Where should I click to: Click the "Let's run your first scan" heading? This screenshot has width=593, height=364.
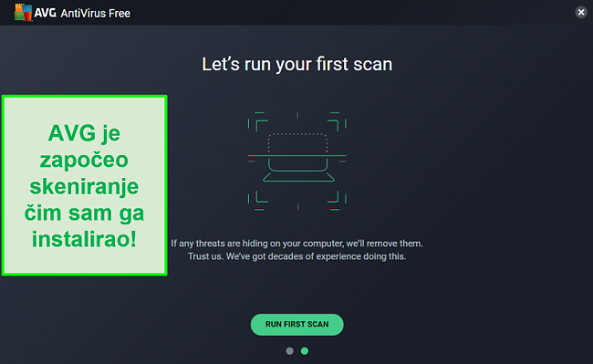tap(297, 64)
